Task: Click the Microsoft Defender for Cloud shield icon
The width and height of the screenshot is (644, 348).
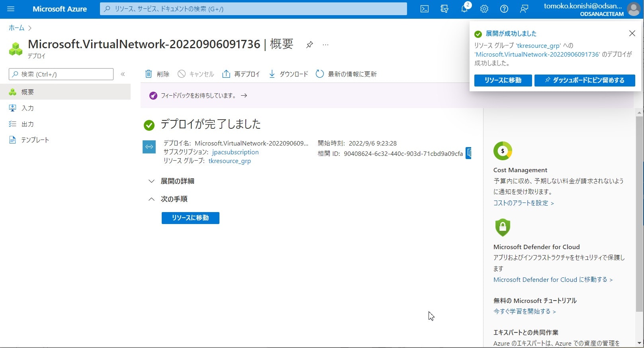Action: 503,228
